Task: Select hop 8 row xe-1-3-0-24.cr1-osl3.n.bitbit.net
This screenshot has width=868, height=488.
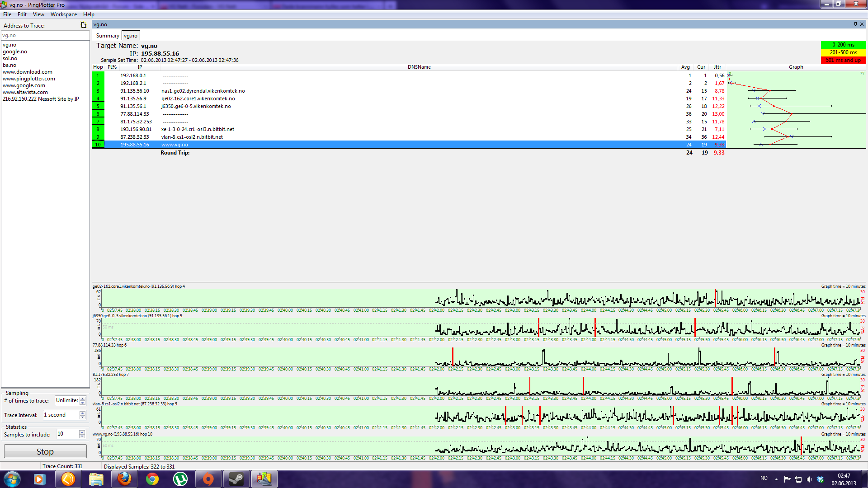Action: click(x=409, y=129)
